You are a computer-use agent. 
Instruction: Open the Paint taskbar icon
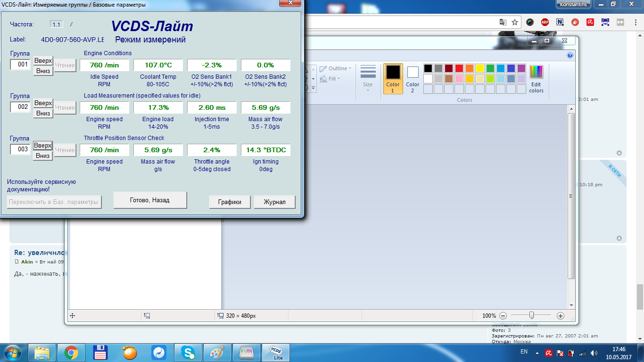(217, 353)
